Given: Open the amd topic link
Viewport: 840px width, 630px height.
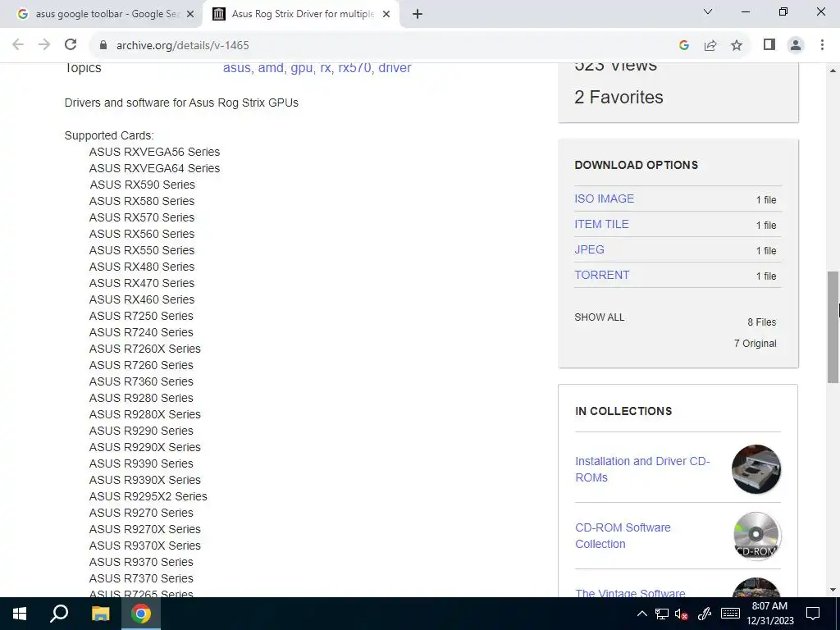Looking at the screenshot, I should click(271, 67).
